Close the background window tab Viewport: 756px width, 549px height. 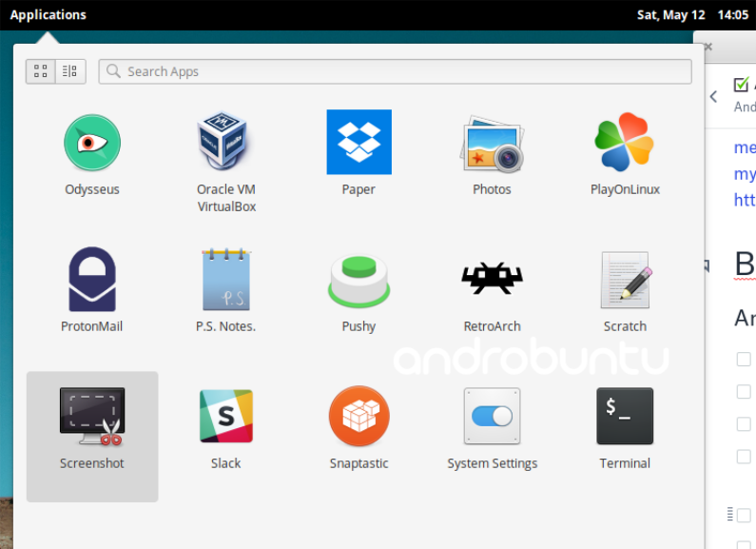(708, 47)
